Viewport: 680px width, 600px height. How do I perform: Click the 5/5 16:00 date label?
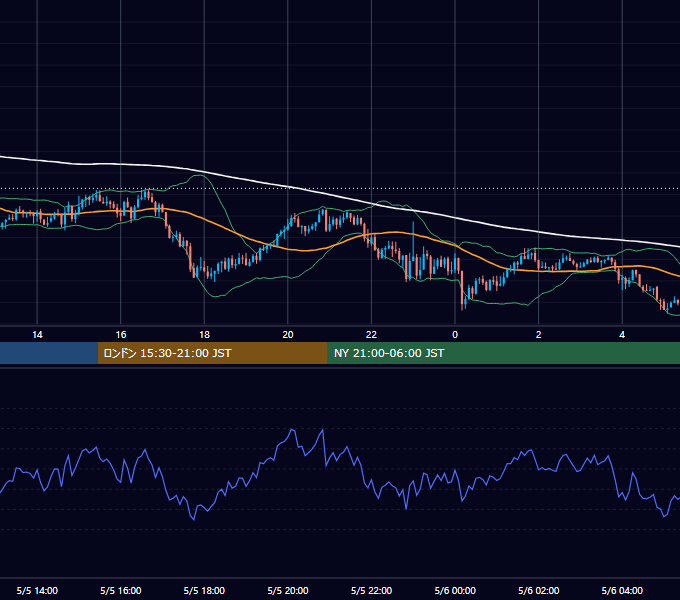point(121,590)
